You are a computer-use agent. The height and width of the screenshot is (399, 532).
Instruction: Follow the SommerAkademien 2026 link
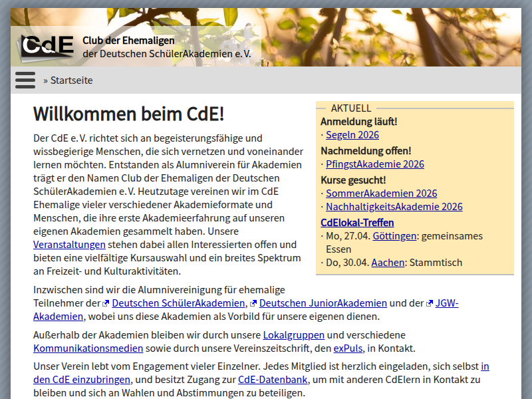381,194
